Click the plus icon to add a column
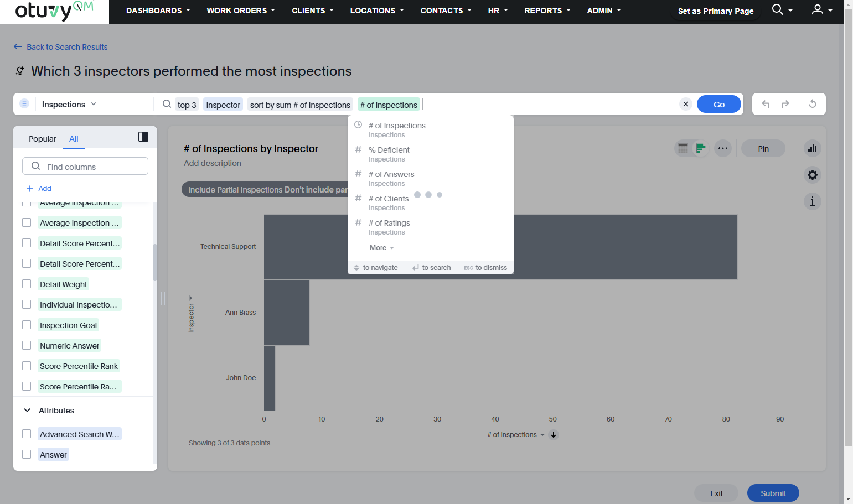 tap(30, 189)
